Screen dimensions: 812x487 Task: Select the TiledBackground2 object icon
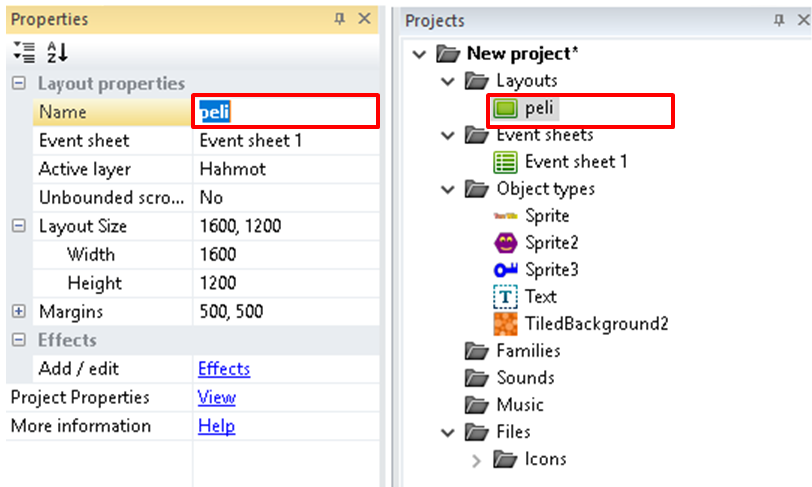pos(507,324)
